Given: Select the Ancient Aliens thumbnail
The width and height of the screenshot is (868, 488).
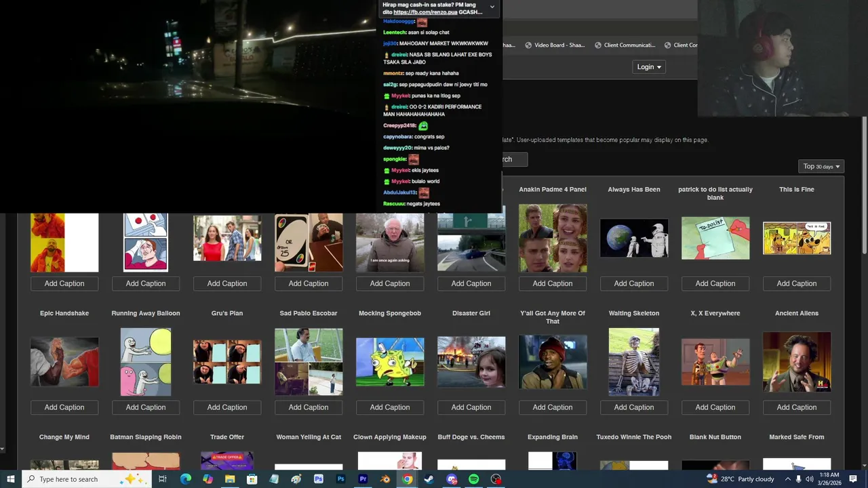Looking at the screenshot, I should coord(797,362).
